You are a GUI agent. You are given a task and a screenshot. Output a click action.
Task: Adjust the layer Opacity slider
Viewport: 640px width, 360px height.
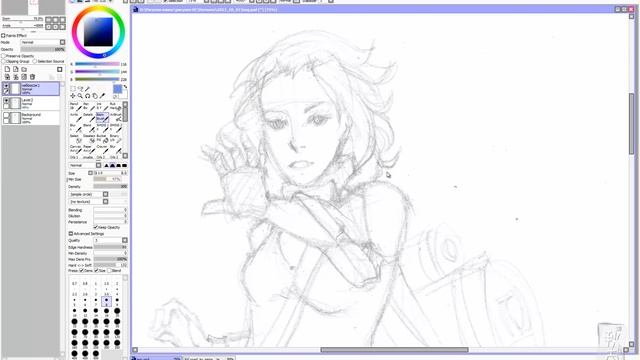point(43,49)
